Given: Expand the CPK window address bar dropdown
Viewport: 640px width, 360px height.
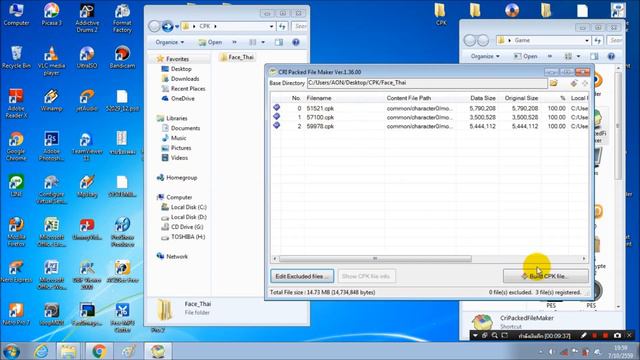Looking at the screenshot, I should [x=271, y=27].
